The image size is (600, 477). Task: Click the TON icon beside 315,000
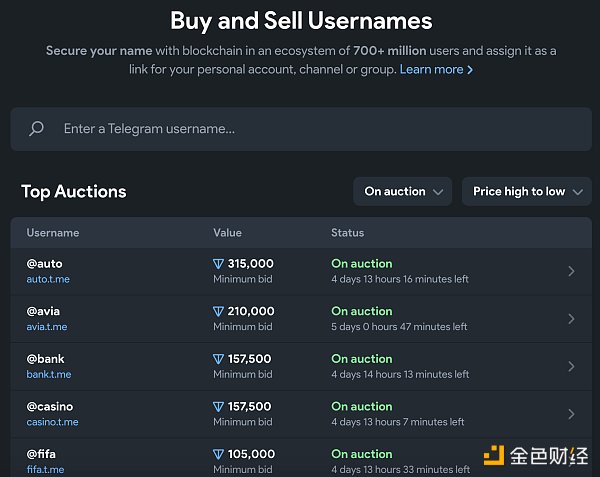click(219, 264)
